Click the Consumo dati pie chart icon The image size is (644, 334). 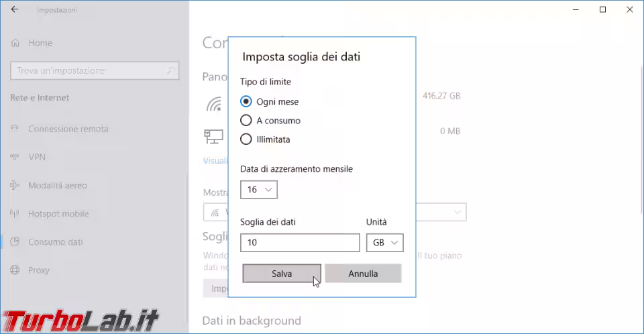click(15, 241)
